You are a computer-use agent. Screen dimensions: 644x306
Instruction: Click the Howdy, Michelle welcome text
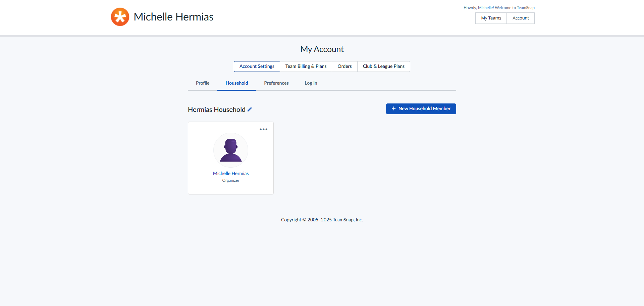pos(499,8)
